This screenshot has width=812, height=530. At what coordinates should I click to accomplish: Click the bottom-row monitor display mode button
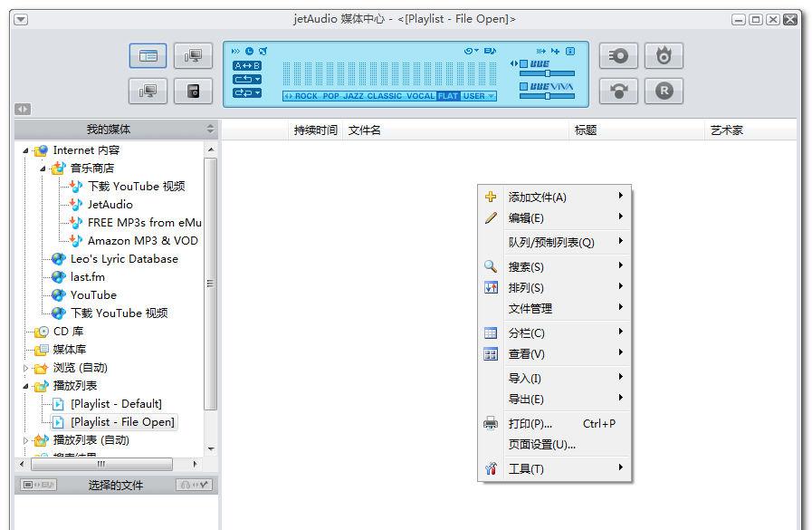point(148,92)
